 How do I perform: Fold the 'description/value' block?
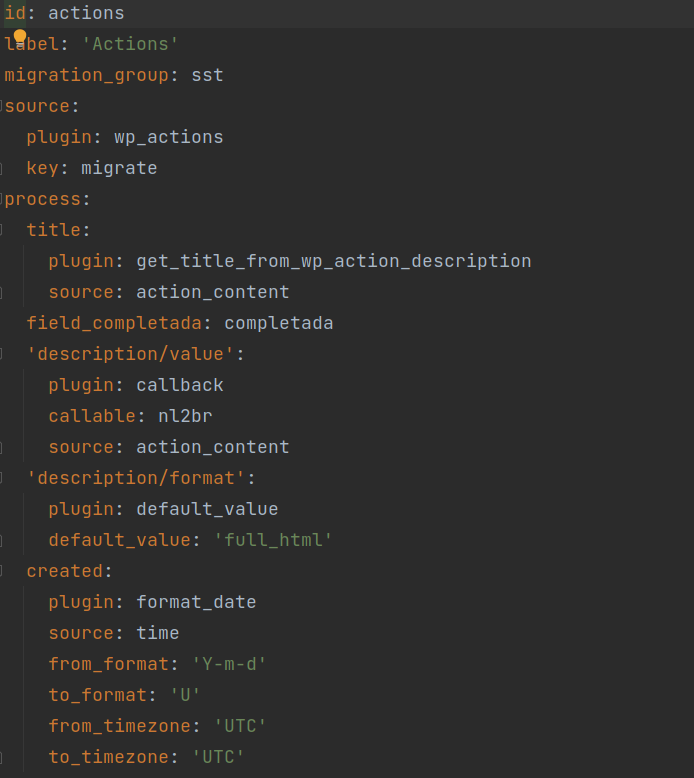coord(2,354)
